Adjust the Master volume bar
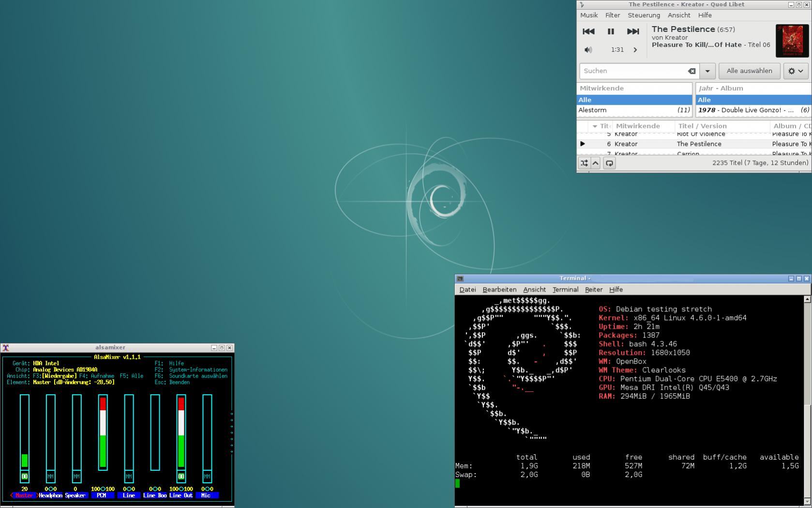 [x=24, y=432]
